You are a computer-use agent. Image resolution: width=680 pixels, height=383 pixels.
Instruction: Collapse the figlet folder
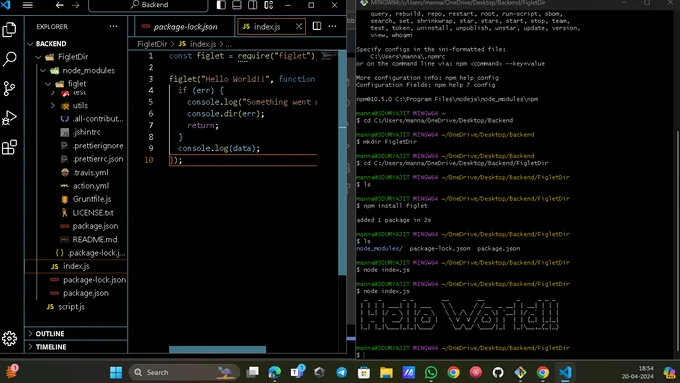76,84
